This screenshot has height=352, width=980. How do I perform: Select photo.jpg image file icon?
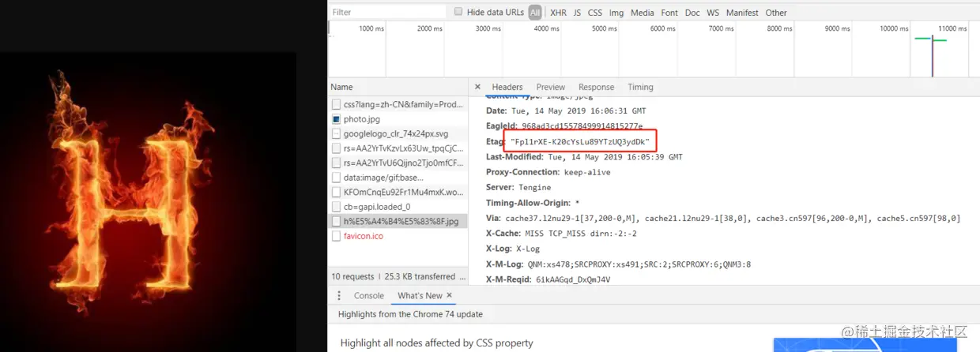click(x=337, y=119)
